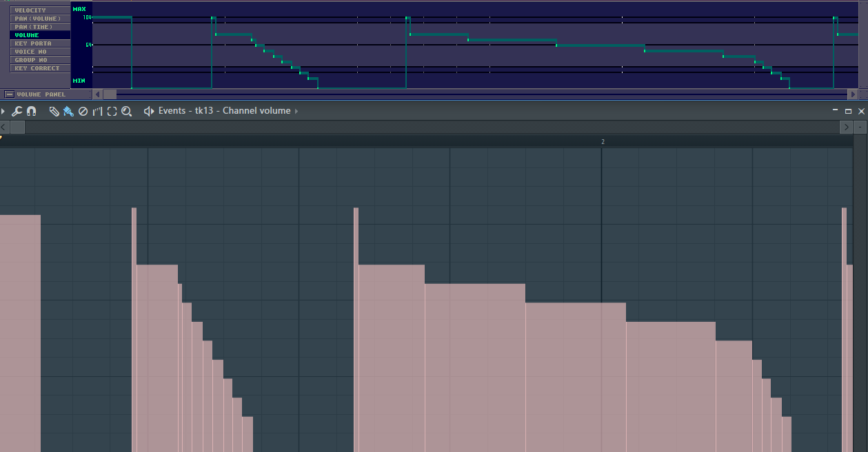
Task: Click the MAX label on the volume scale
Action: point(79,9)
